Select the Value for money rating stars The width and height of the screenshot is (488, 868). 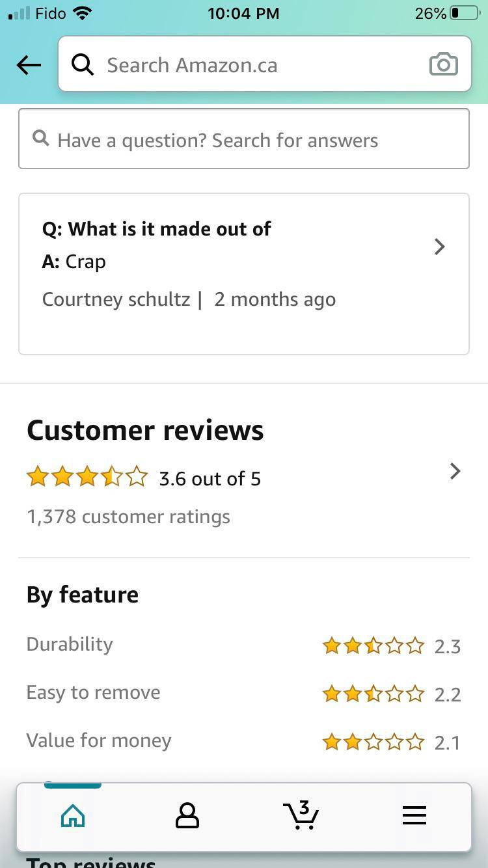click(x=373, y=742)
